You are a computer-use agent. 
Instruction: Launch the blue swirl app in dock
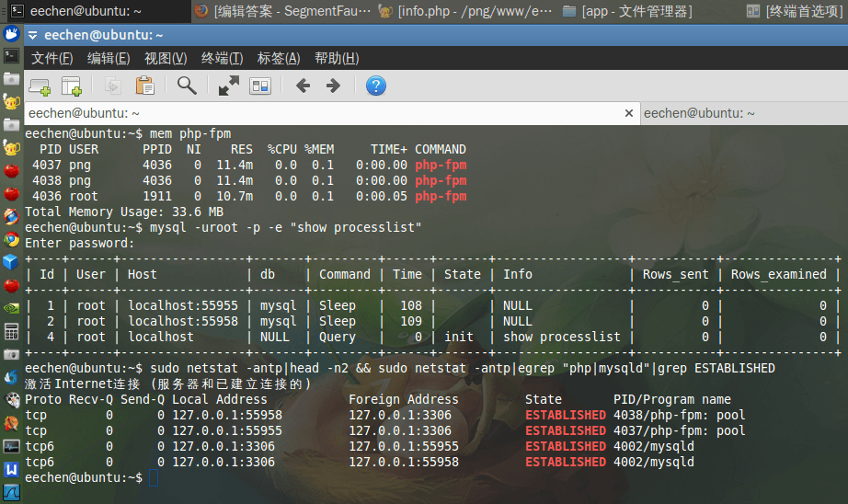[11, 377]
